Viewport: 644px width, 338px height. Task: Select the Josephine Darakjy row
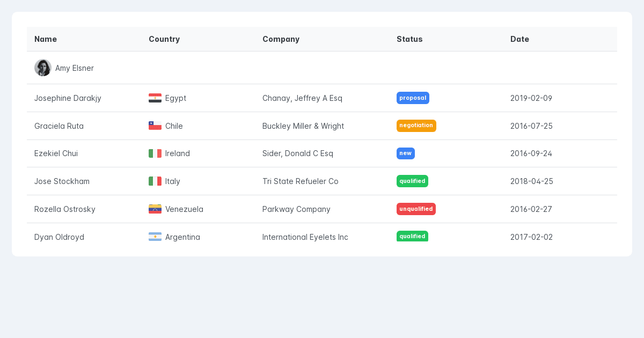click(x=68, y=98)
